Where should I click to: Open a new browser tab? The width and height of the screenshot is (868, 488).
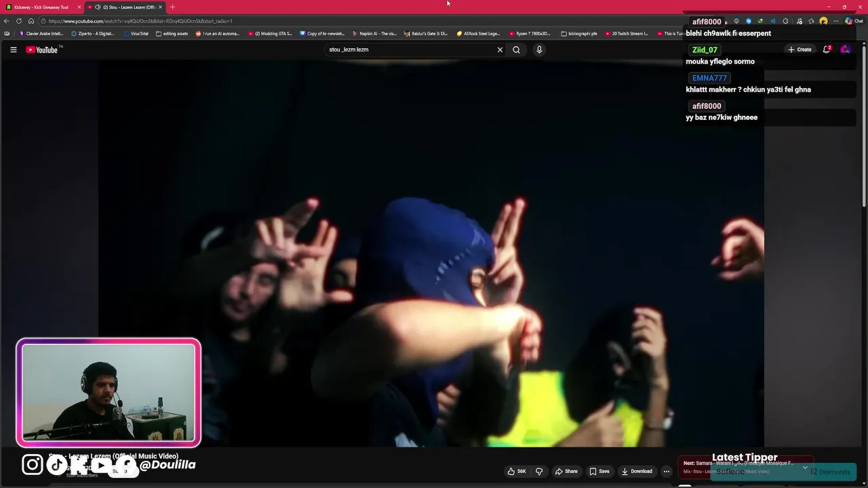tap(172, 7)
